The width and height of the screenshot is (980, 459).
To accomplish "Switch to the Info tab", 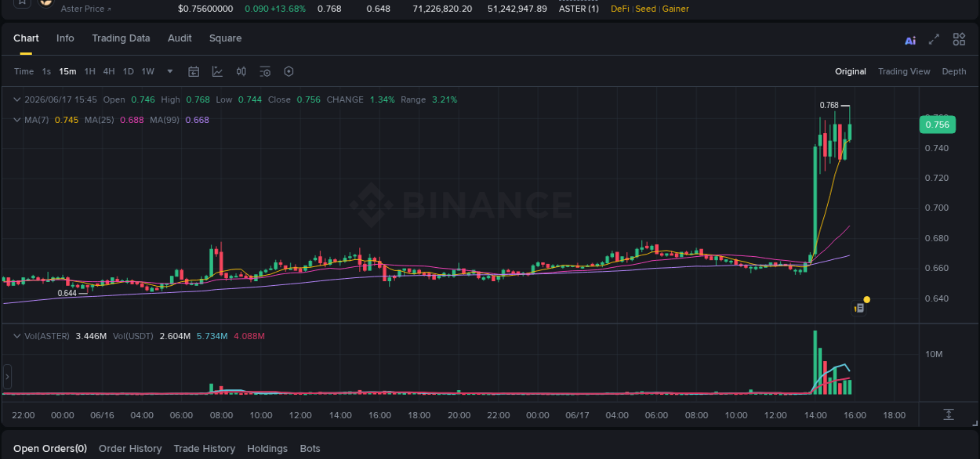I will pyautogui.click(x=65, y=38).
